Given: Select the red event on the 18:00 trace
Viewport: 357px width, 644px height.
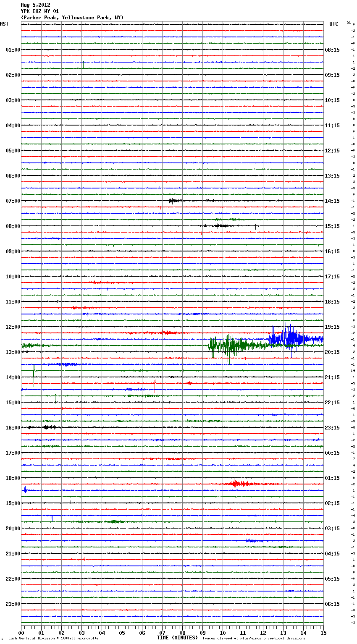Looking at the screenshot, I should click(x=236, y=484).
